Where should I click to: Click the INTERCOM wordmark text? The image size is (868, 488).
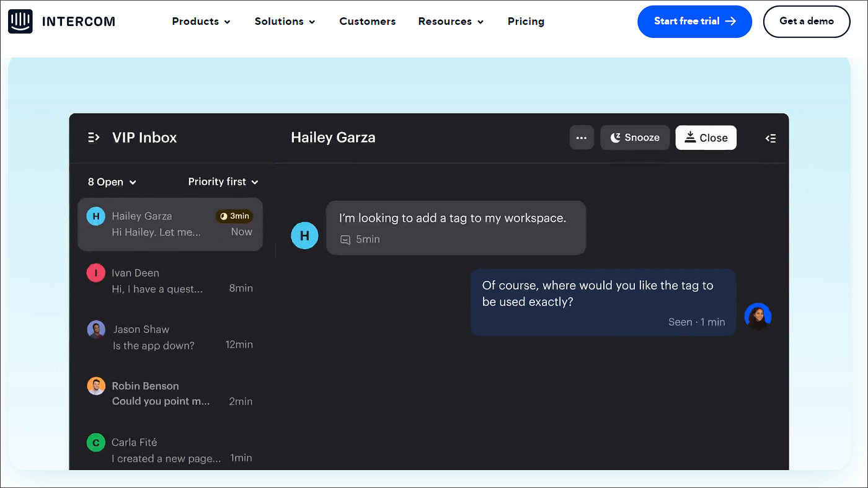click(x=79, y=22)
